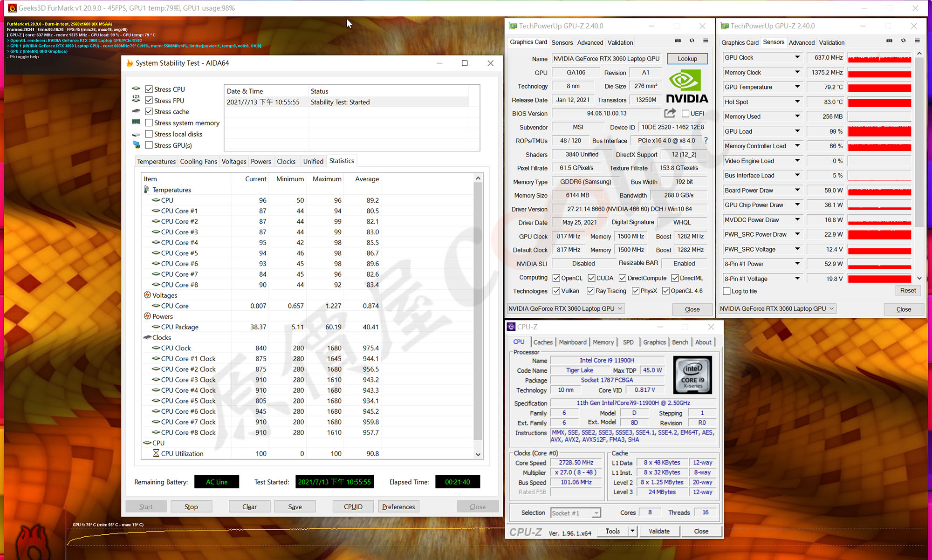Switch to the Temperatures tab in AIDA64
This screenshot has height=560, width=932.
156,161
